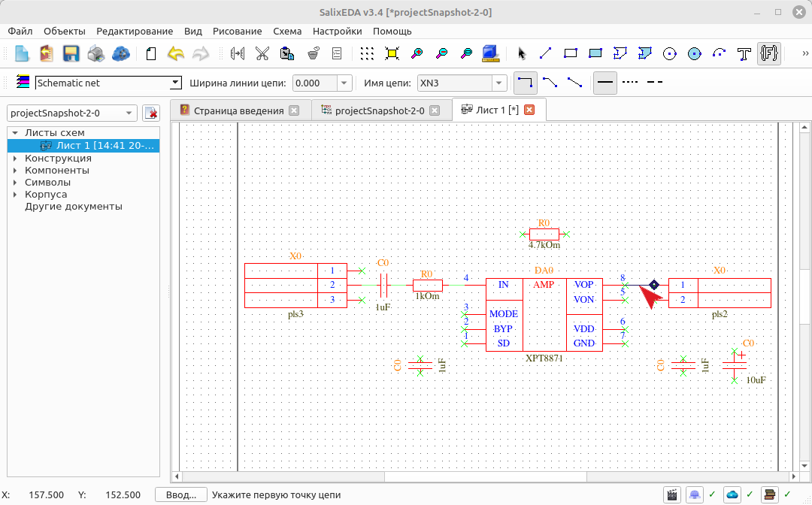The image size is (812, 505).
Task: Select the arc drawing tool
Action: (x=720, y=53)
